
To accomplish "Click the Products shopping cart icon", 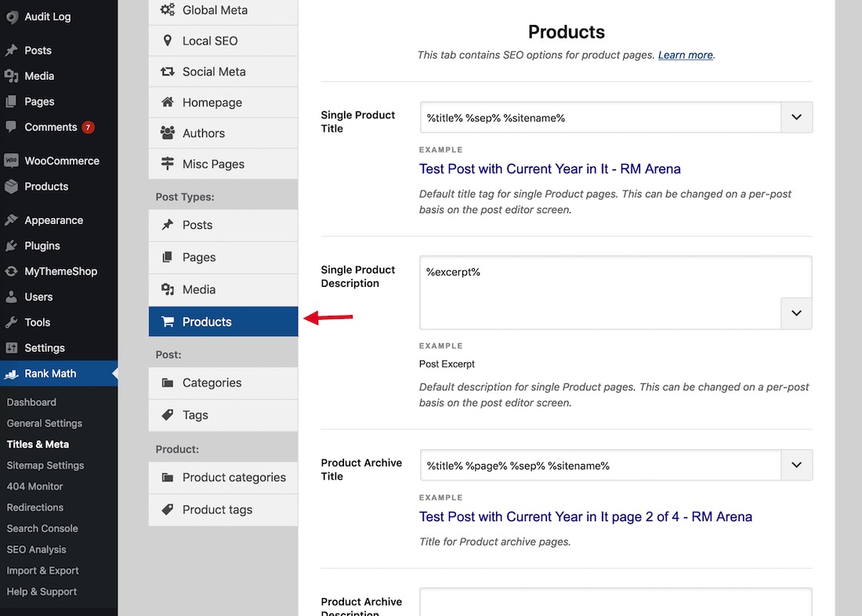I will pyautogui.click(x=168, y=321).
